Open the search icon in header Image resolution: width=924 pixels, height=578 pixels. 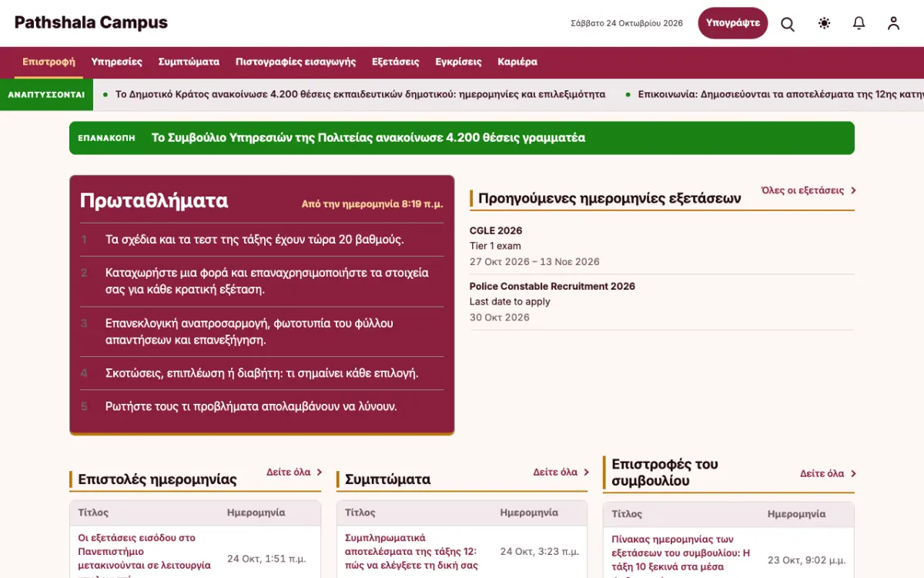click(x=788, y=23)
